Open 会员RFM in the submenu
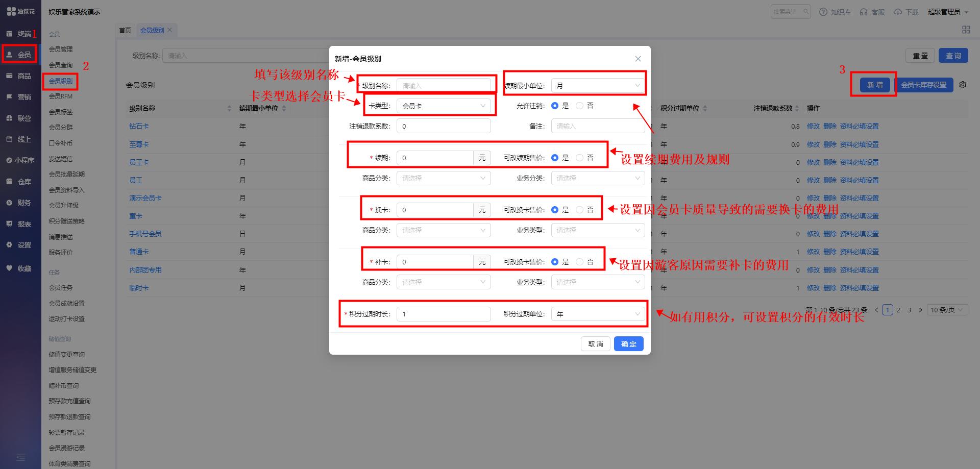Viewport: 980px width, 469px height. 61,96
